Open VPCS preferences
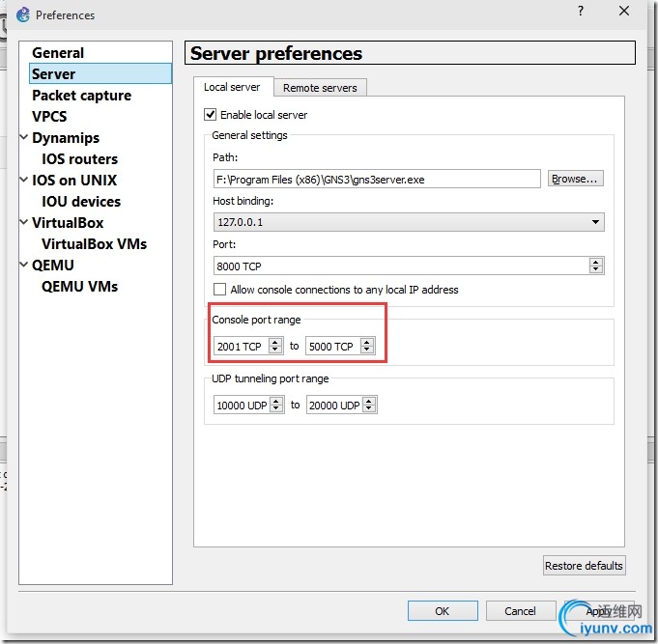Image resolution: width=658 pixels, height=644 pixels. click(49, 116)
